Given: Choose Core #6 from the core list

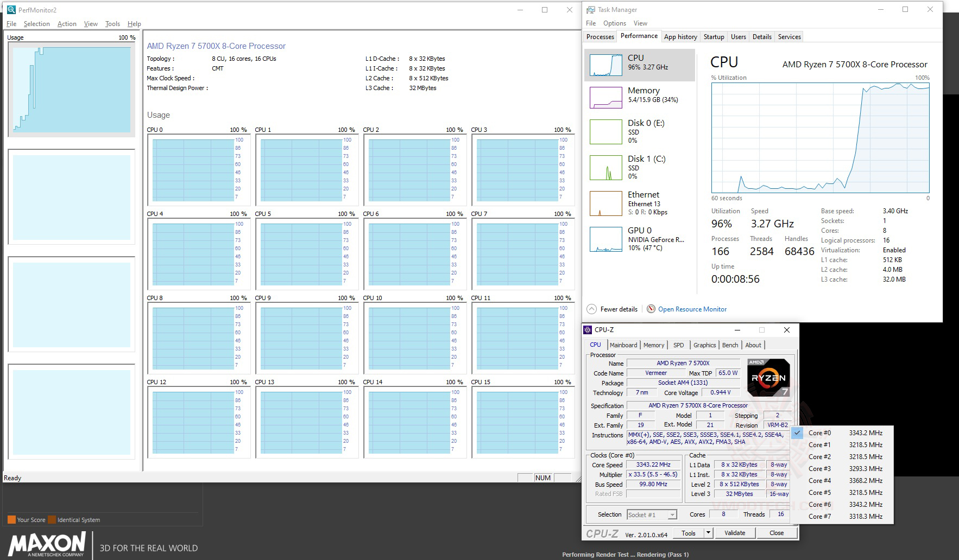Looking at the screenshot, I should pos(842,505).
